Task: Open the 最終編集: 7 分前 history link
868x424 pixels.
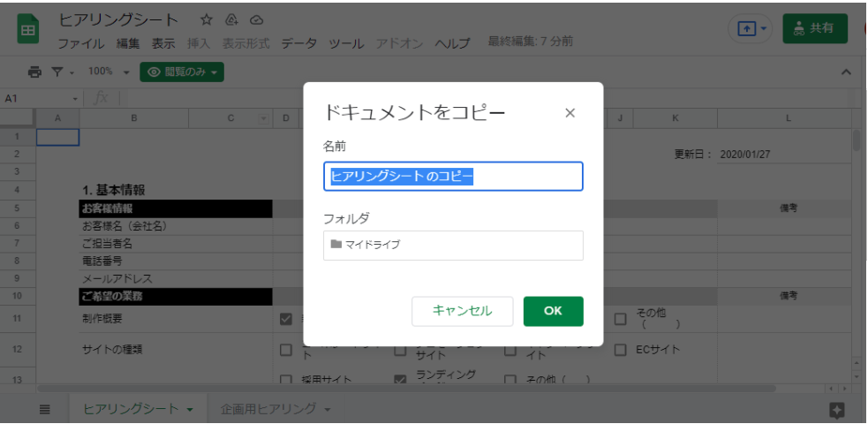Action: click(x=531, y=42)
